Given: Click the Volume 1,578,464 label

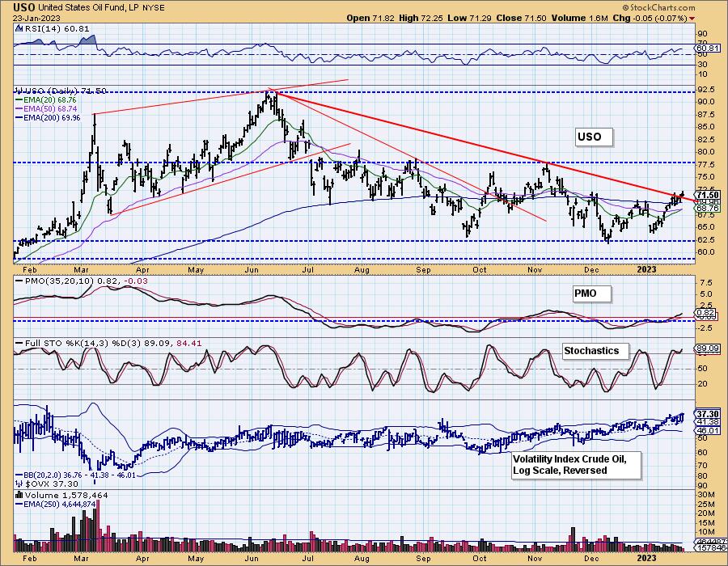Looking at the screenshot, I should pos(61,495).
